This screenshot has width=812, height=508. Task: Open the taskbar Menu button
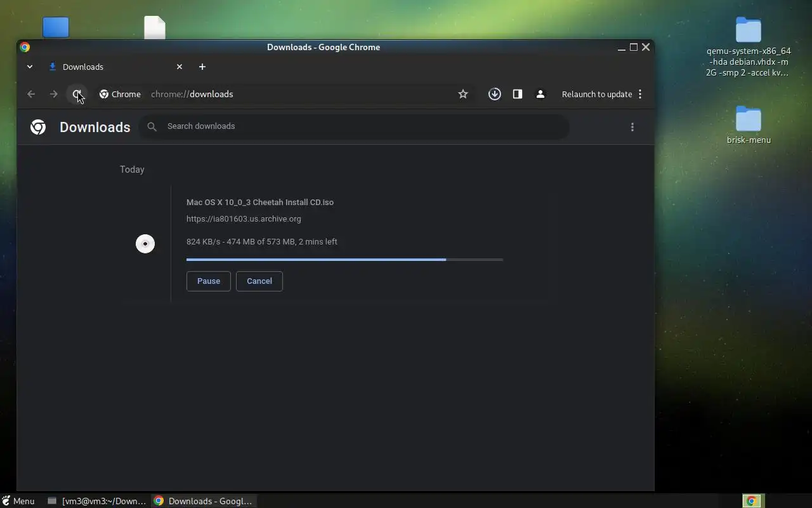[18, 501]
